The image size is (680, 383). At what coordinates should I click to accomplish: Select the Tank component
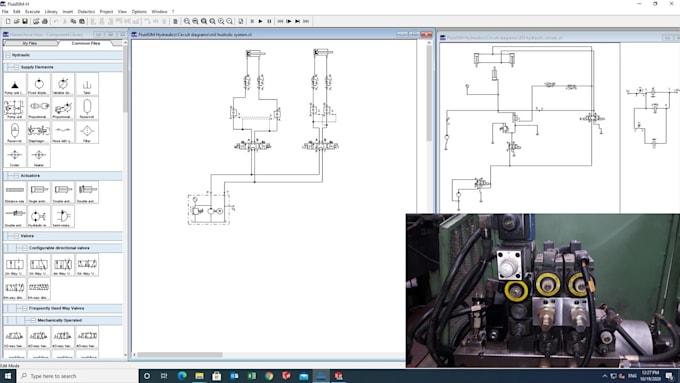[x=87, y=84]
